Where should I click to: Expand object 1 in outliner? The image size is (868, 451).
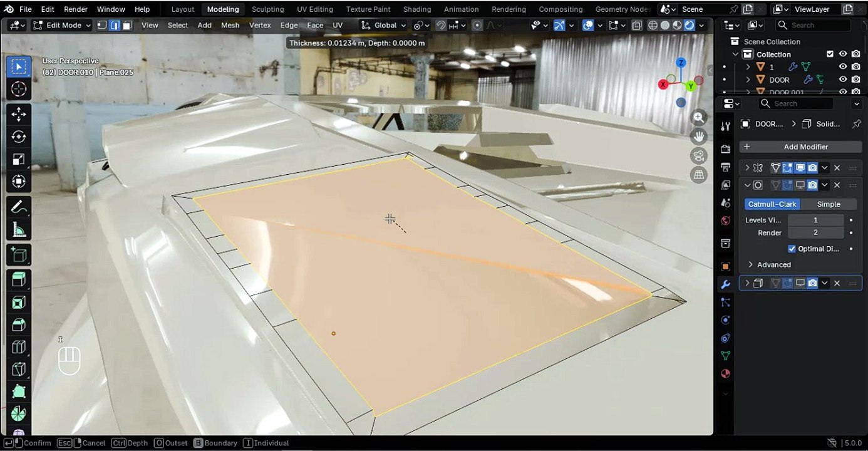748,66
